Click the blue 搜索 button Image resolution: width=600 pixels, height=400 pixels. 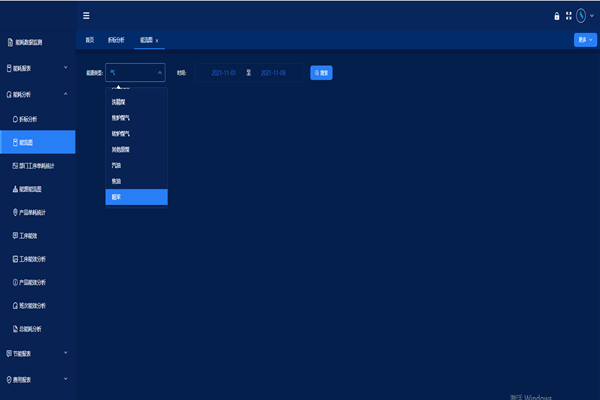tap(321, 72)
